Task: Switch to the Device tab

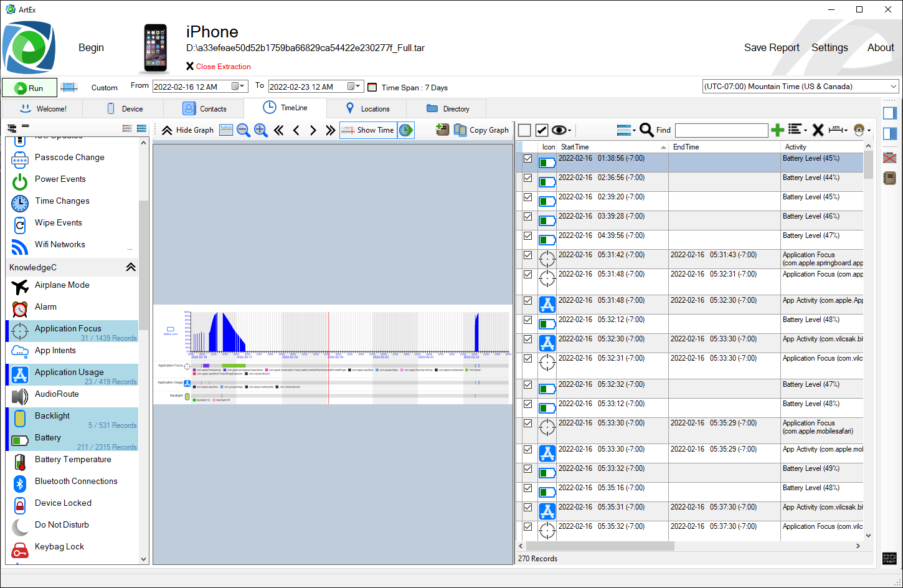Action: (x=125, y=108)
